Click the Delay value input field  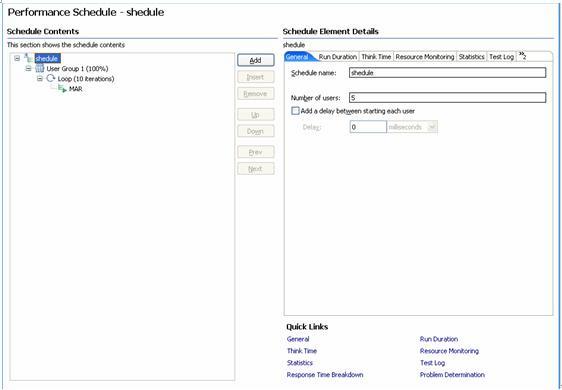coord(368,127)
